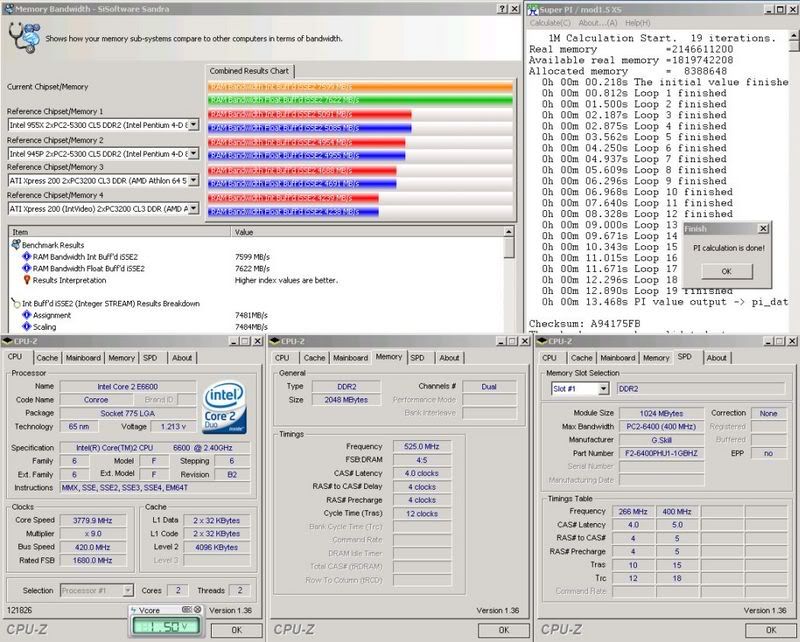Click the Int Buff'd iSSE2 Results Breakdown icon

coord(16,303)
